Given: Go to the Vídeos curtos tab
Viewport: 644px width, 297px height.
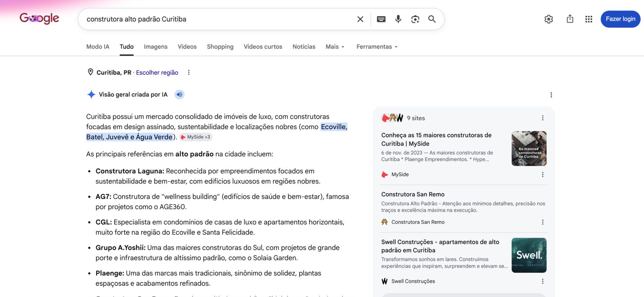Looking at the screenshot, I should pos(263,47).
